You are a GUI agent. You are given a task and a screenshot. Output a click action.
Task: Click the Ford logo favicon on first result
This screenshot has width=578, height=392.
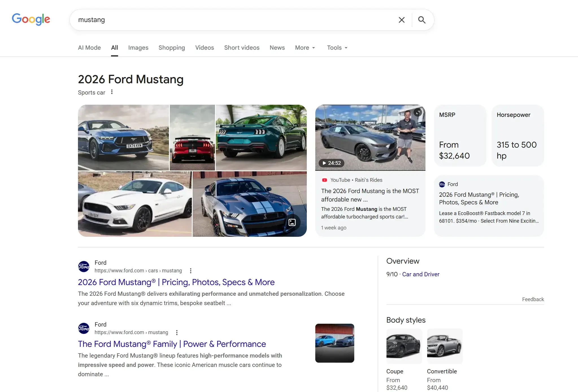[84, 266]
